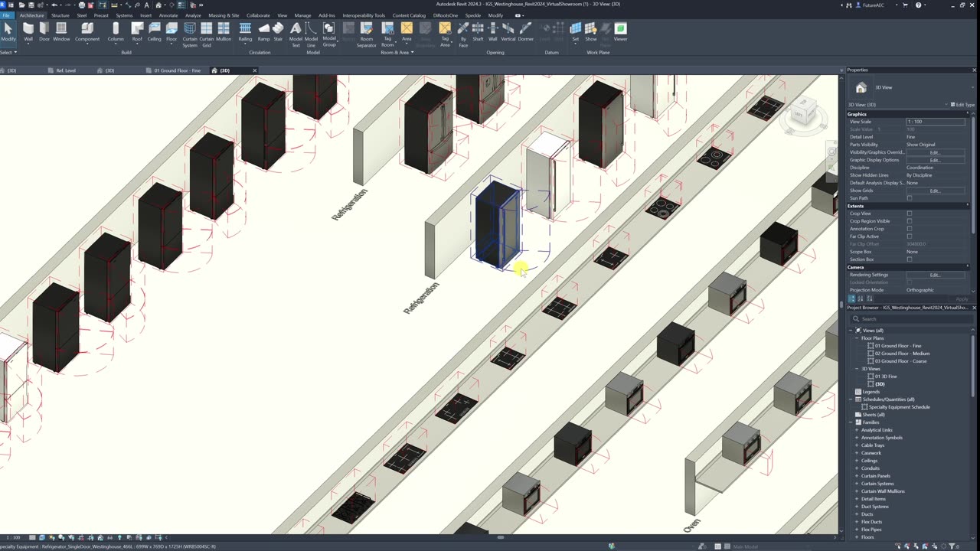The height and width of the screenshot is (551, 980).
Task: Click the ViewCube in the viewport
Action: click(803, 112)
